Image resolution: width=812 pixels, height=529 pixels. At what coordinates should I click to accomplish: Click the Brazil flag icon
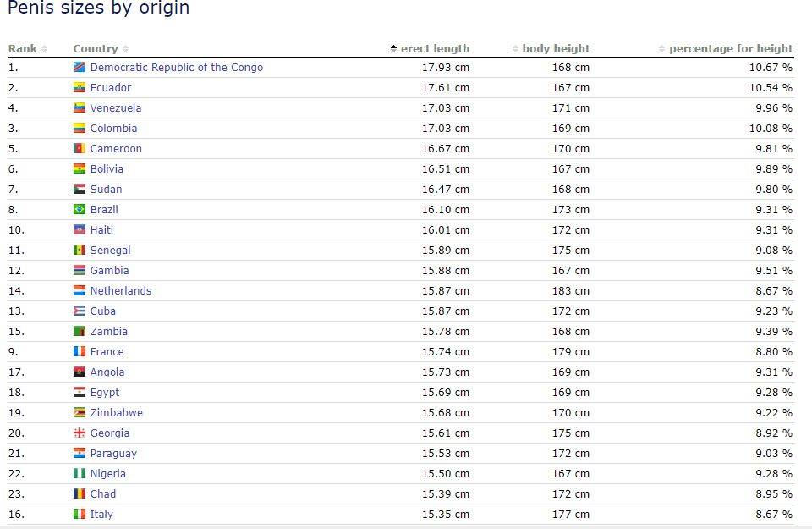click(80, 210)
